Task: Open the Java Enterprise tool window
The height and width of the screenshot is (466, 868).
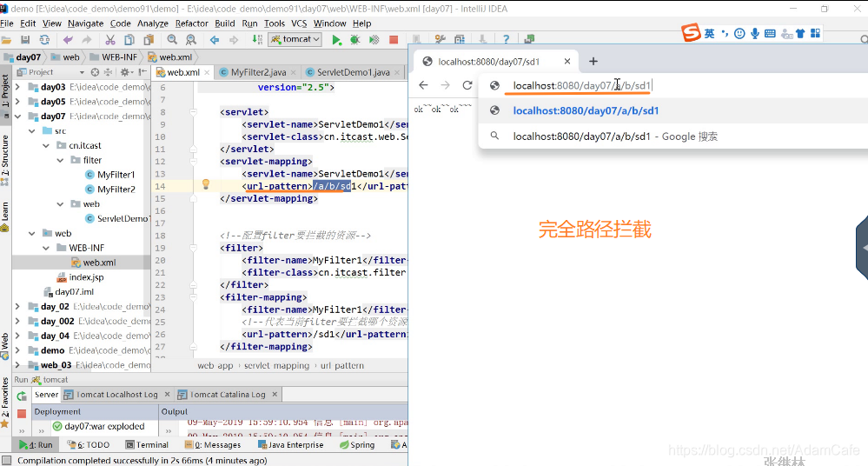Action: (x=291, y=444)
